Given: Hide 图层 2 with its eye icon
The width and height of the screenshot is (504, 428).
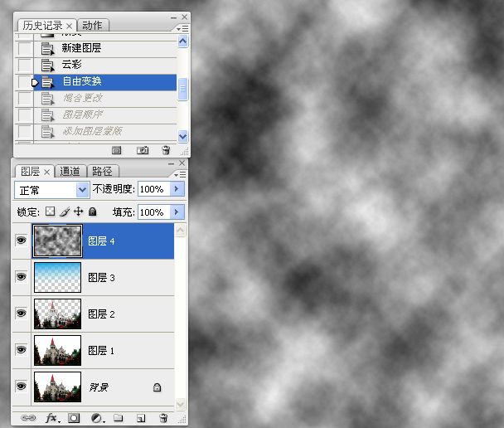Looking at the screenshot, I should 22,314.
